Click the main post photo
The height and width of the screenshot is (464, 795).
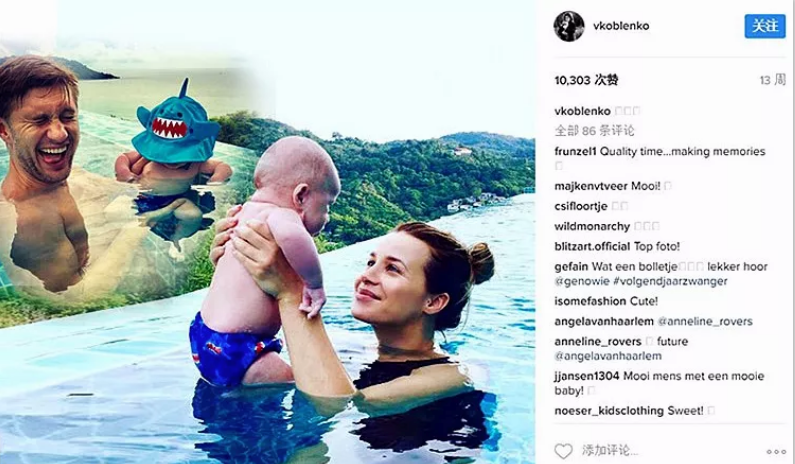(267, 232)
